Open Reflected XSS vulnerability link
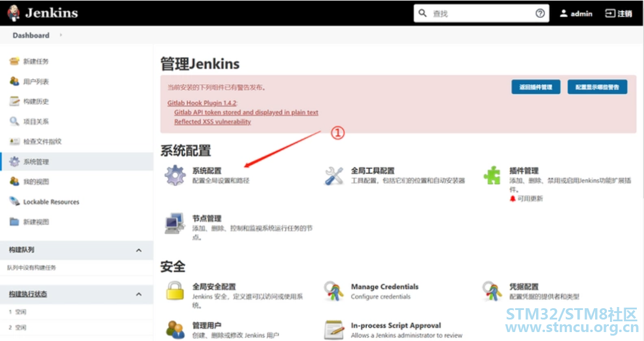This screenshot has height=341, width=644. 212,122
